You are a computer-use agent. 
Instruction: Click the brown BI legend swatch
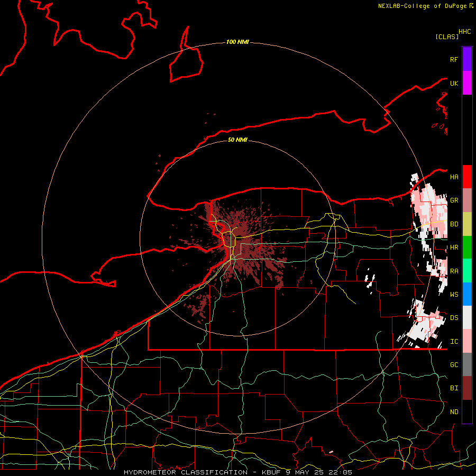(467, 388)
